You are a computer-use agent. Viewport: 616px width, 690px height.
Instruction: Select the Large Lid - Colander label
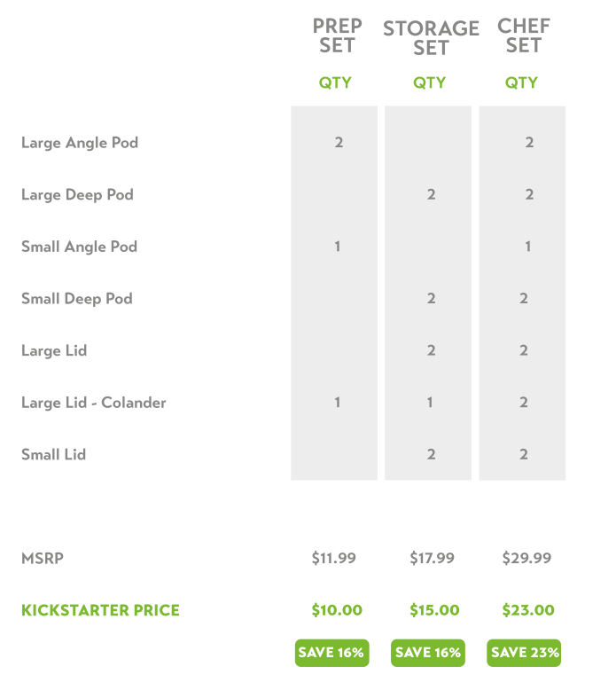94,403
